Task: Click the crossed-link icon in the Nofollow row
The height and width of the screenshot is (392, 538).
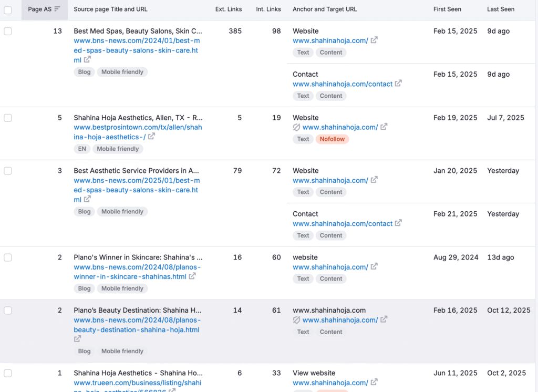Action: 296,127
